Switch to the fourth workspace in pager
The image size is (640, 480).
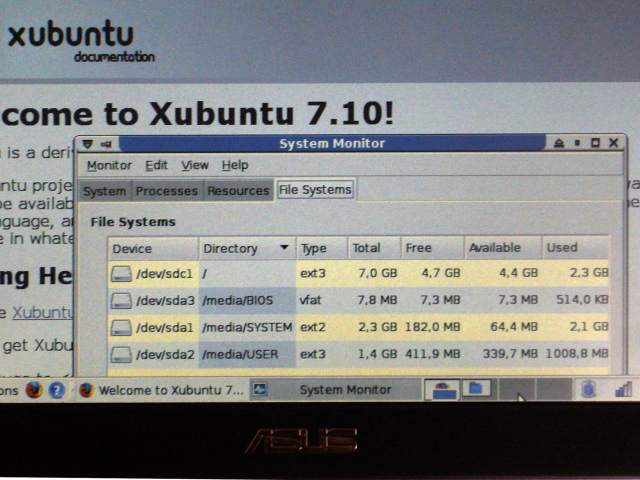click(553, 389)
